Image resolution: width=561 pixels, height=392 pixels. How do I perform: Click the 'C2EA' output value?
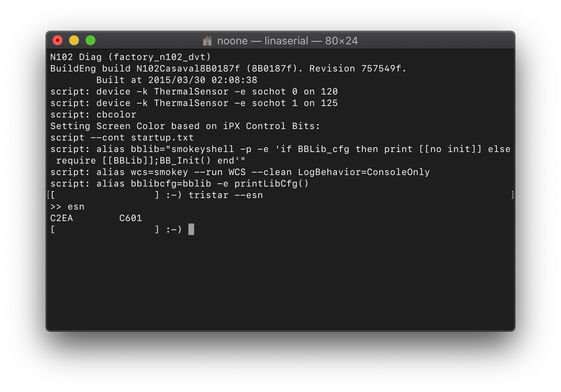coord(62,218)
